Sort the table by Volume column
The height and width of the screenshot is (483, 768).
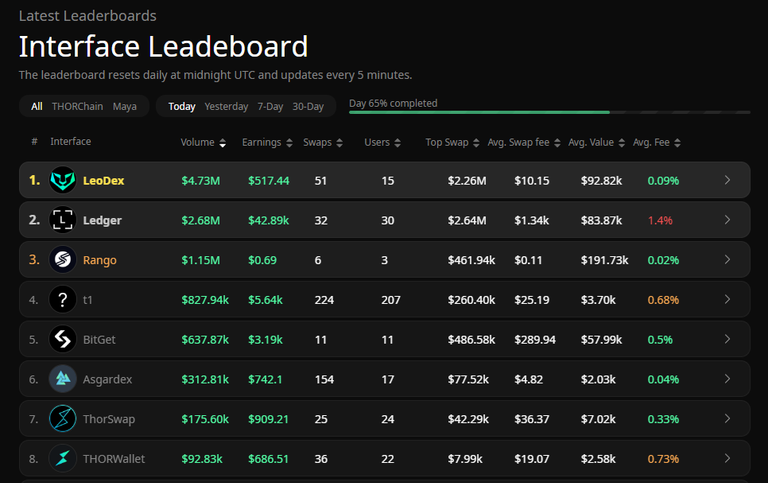(x=203, y=142)
